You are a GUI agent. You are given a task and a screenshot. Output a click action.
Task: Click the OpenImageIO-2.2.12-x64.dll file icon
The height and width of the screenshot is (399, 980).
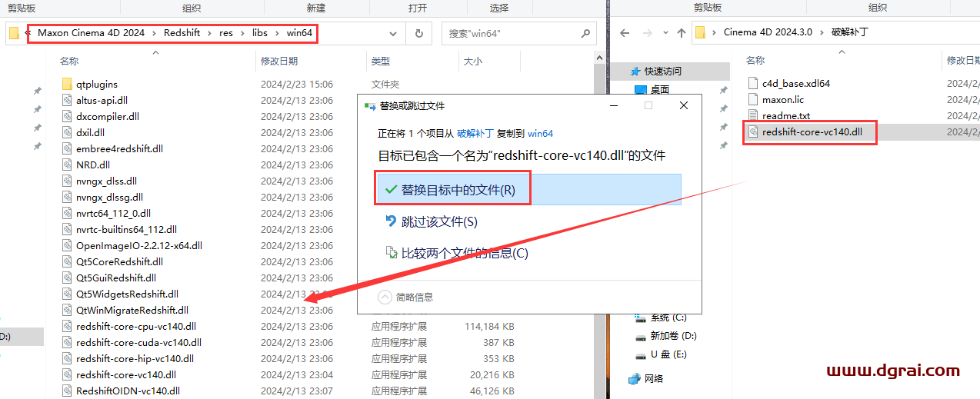pyautogui.click(x=66, y=245)
